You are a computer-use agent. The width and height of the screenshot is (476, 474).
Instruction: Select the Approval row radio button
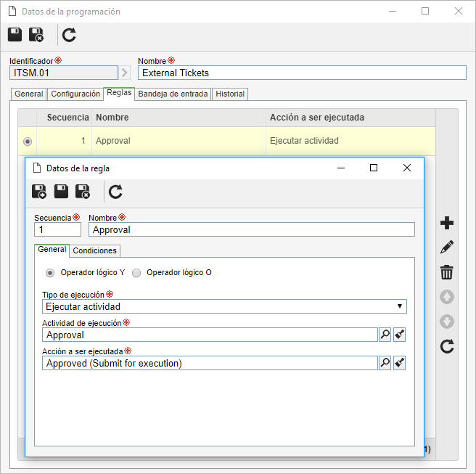(x=28, y=142)
